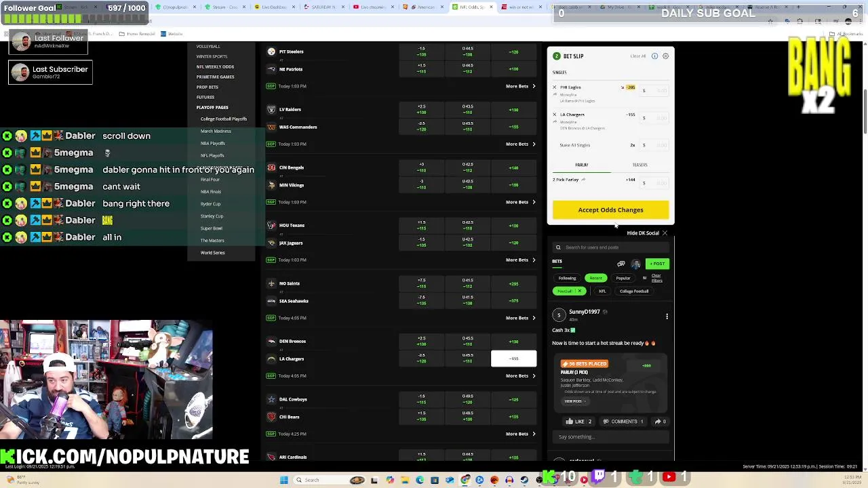Image resolution: width=868 pixels, height=488 pixels.
Task: Click the green + POST button
Action: click(657, 264)
